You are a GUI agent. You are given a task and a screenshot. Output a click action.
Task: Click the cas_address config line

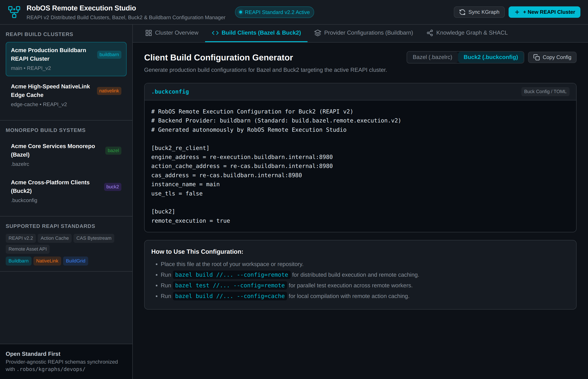226,175
